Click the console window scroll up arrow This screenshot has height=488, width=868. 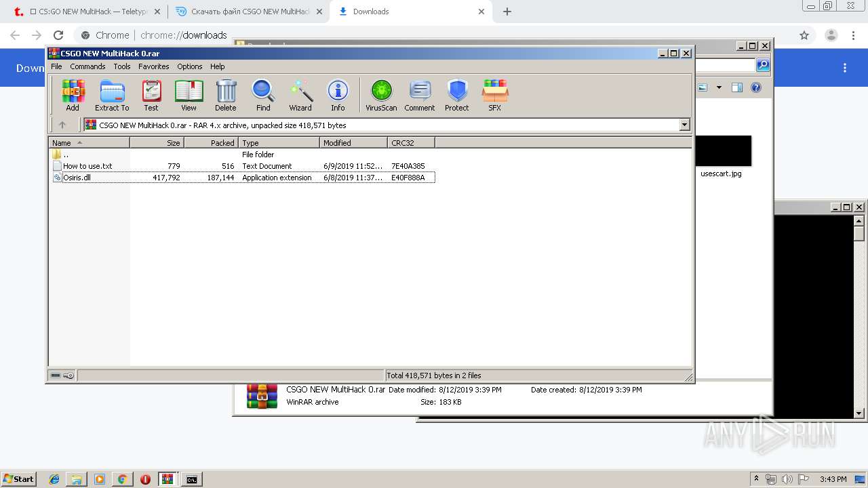859,220
